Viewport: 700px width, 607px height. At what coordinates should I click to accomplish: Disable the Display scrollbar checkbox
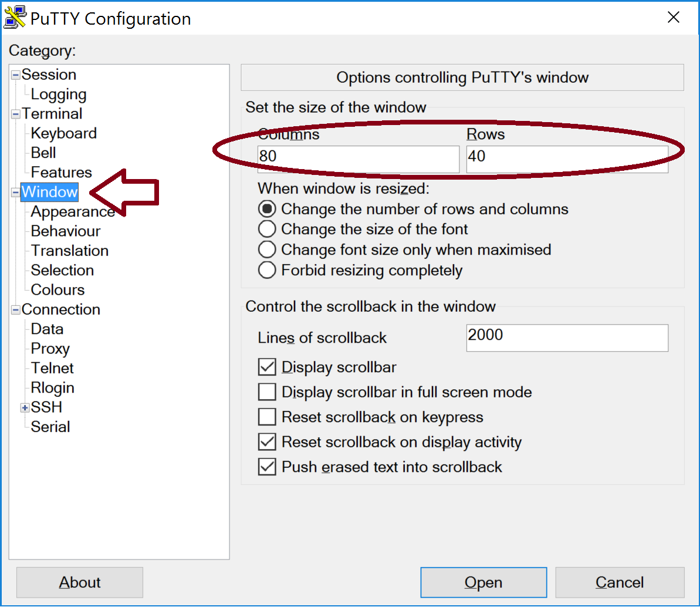tap(267, 367)
